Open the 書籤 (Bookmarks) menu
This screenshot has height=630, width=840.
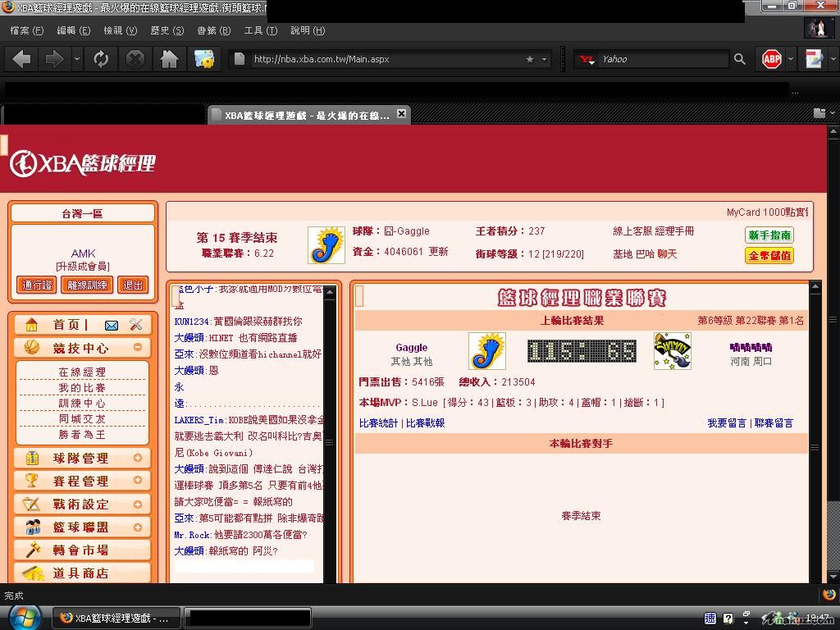point(212,30)
